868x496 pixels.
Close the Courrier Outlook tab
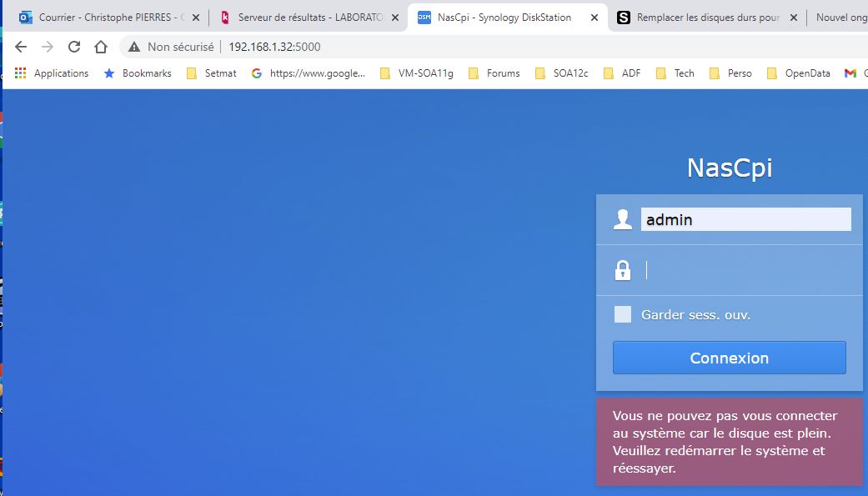196,18
